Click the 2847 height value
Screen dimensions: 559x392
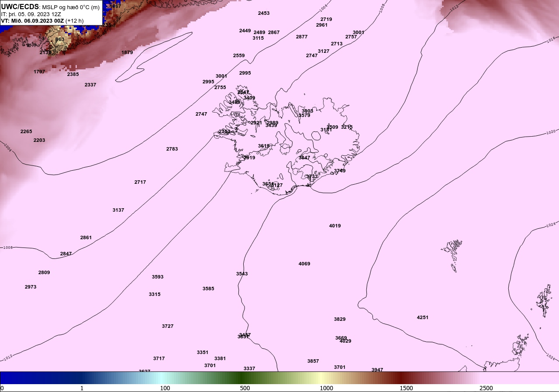[x=66, y=254]
